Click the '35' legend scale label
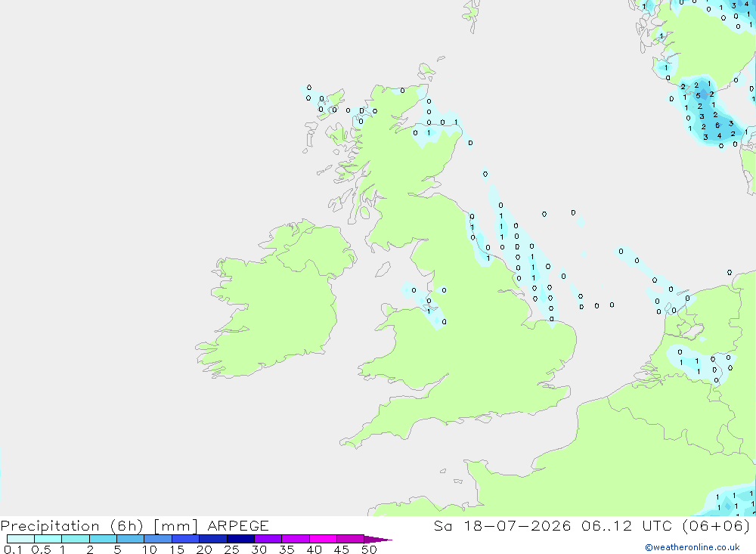 pyautogui.click(x=287, y=549)
